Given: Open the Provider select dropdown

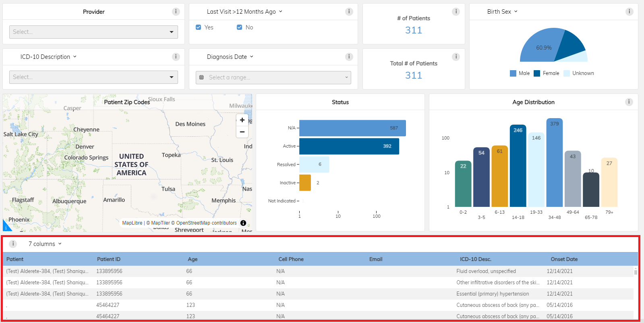Looking at the screenshot, I should pyautogui.click(x=93, y=32).
